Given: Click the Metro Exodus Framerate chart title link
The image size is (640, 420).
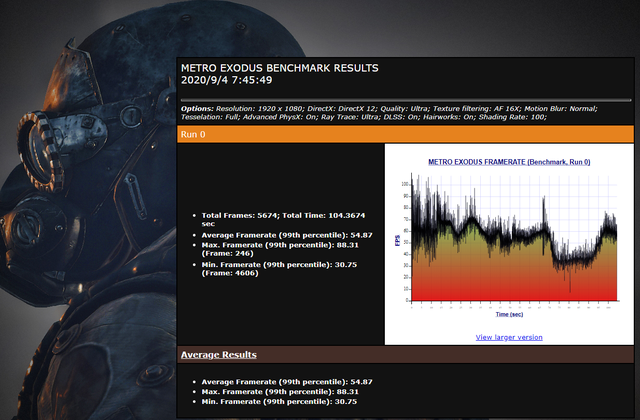Looking at the screenshot, I should pos(509,162).
